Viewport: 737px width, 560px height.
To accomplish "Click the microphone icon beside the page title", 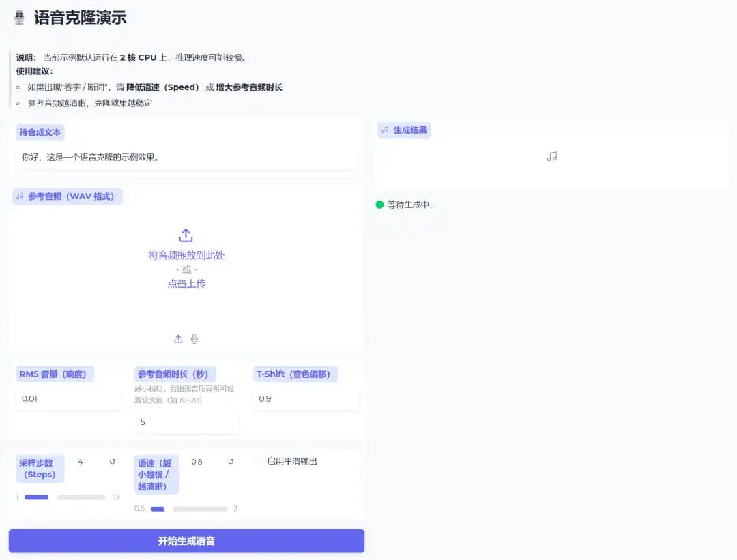I will pyautogui.click(x=18, y=16).
